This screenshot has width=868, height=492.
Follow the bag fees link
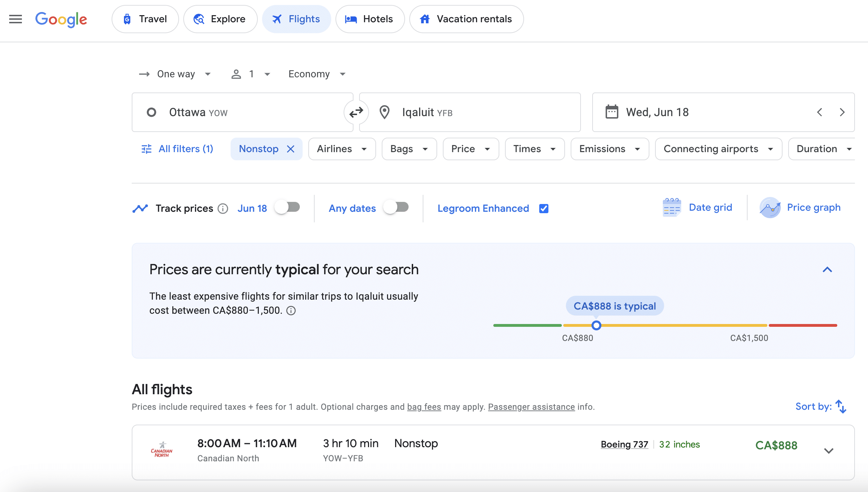point(424,407)
